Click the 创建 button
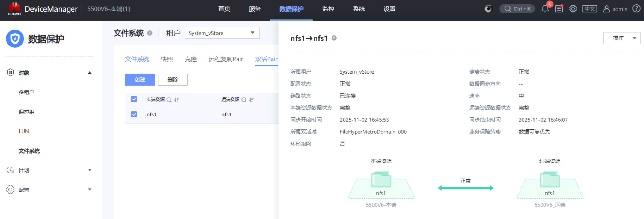Screen dimensions: 644x219 140,80
